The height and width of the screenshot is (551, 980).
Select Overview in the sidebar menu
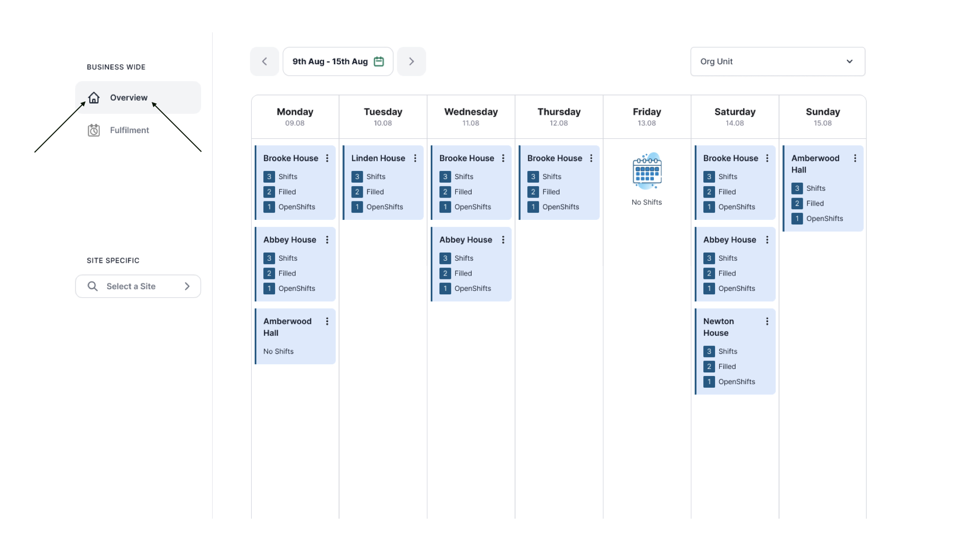[x=129, y=97]
